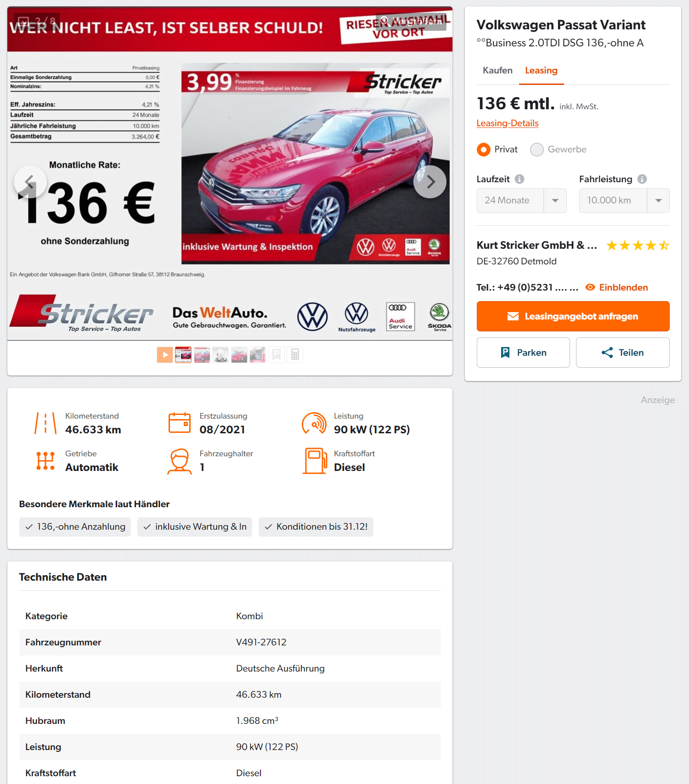Switch to the Kaufen tab

pyautogui.click(x=497, y=70)
